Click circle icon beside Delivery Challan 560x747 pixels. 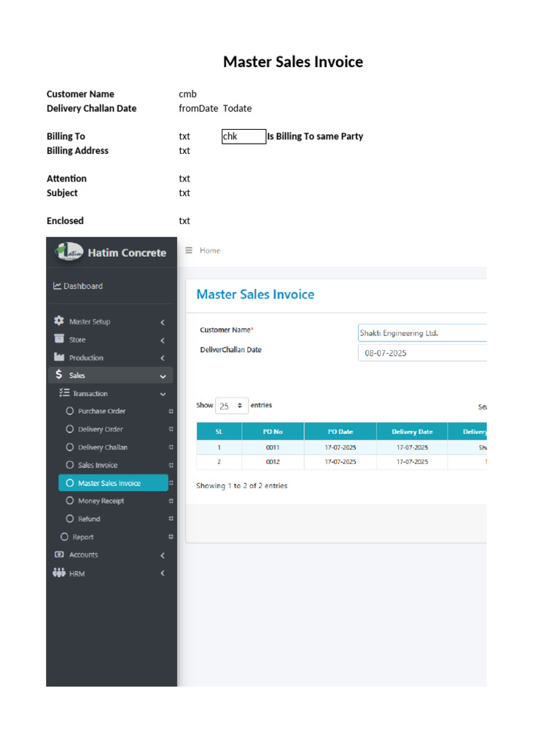(x=70, y=447)
